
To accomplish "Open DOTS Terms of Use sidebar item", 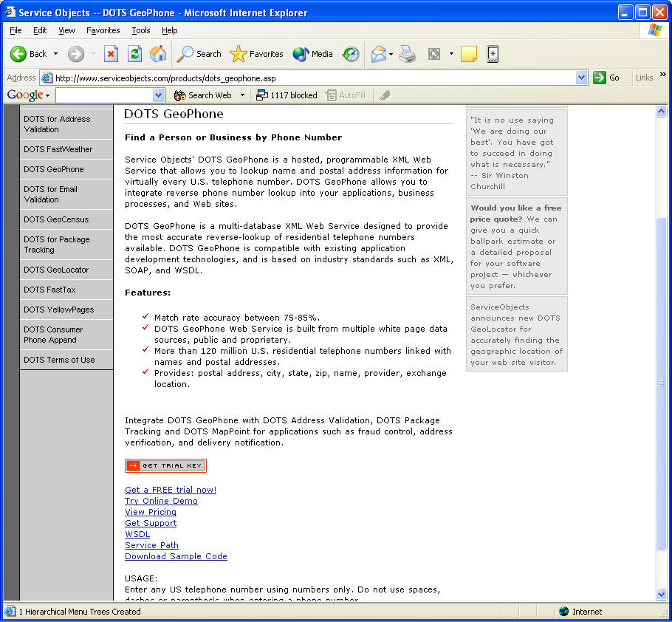I will 66,360.
